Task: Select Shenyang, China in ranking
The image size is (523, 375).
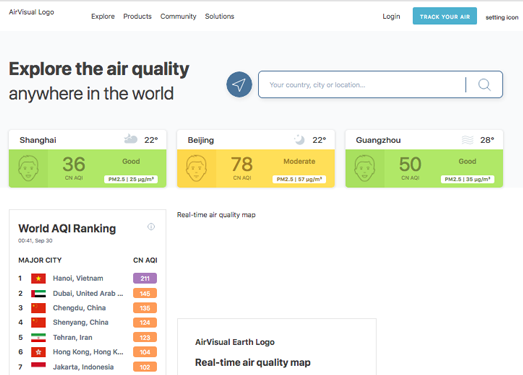Action: pyautogui.click(x=81, y=323)
